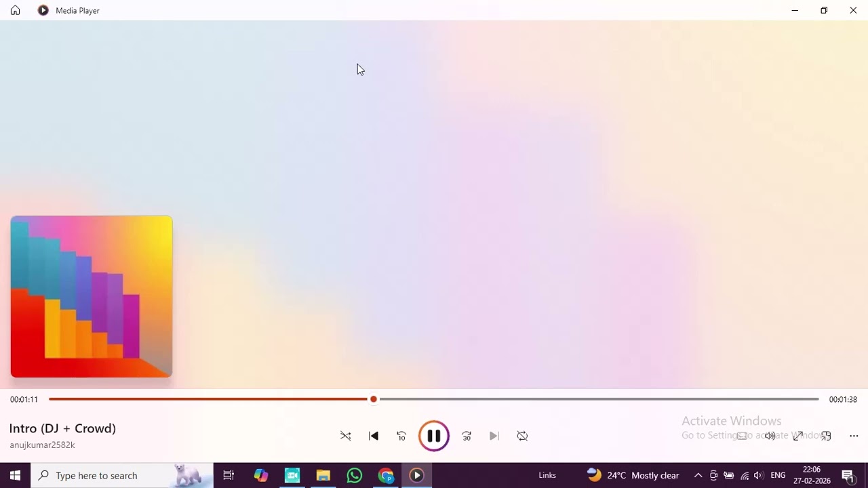Pause the playing track
868x488 pixels.
[434, 436]
